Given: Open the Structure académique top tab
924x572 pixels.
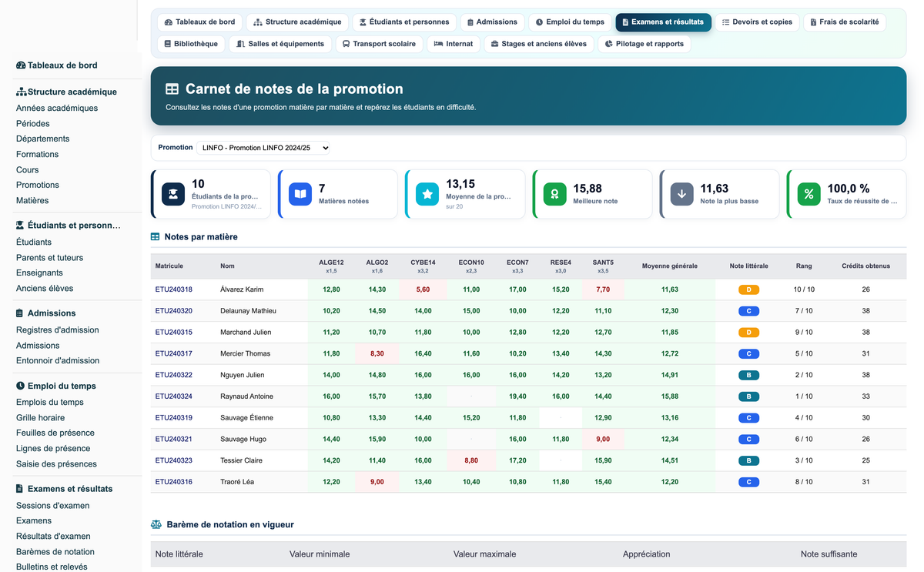Looking at the screenshot, I should click(x=298, y=22).
